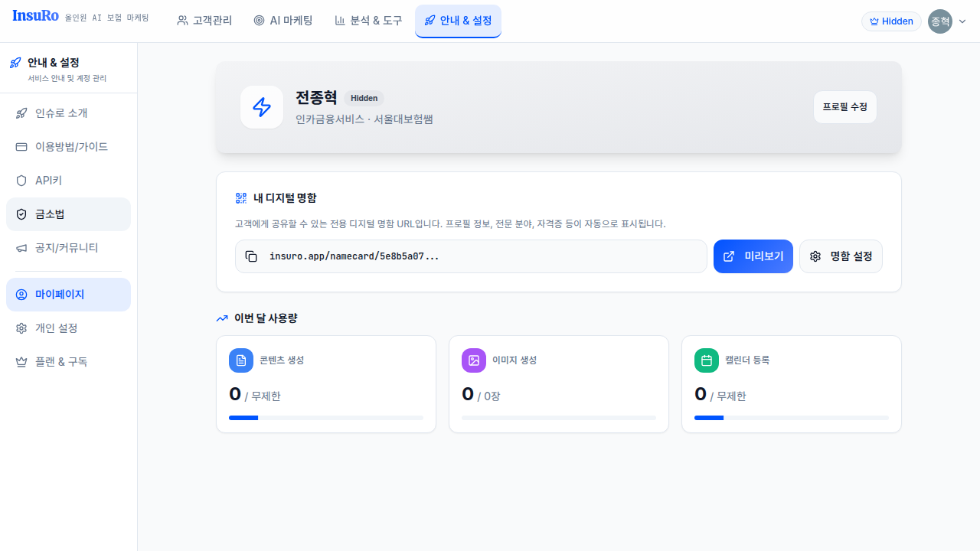
Task: Go to 플랜 & 구독 in sidebar
Action: pyautogui.click(x=61, y=362)
